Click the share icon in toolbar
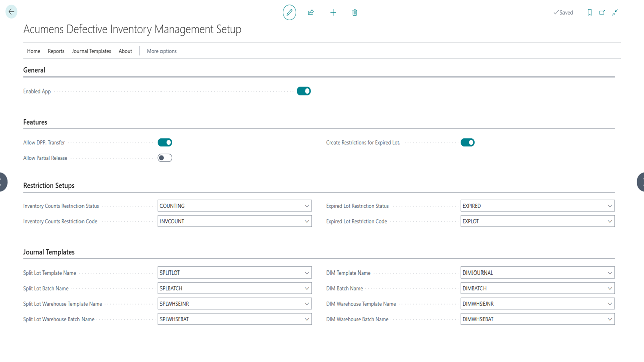The image size is (644, 362). [311, 12]
